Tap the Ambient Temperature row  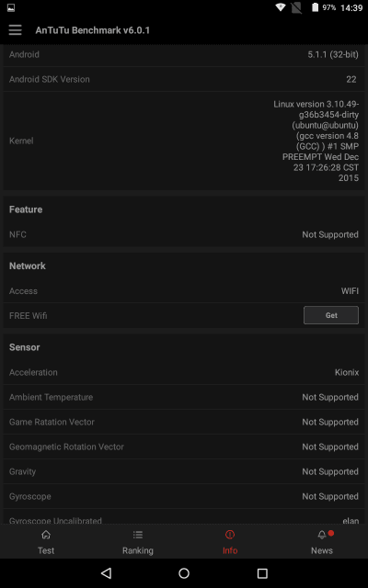click(184, 397)
